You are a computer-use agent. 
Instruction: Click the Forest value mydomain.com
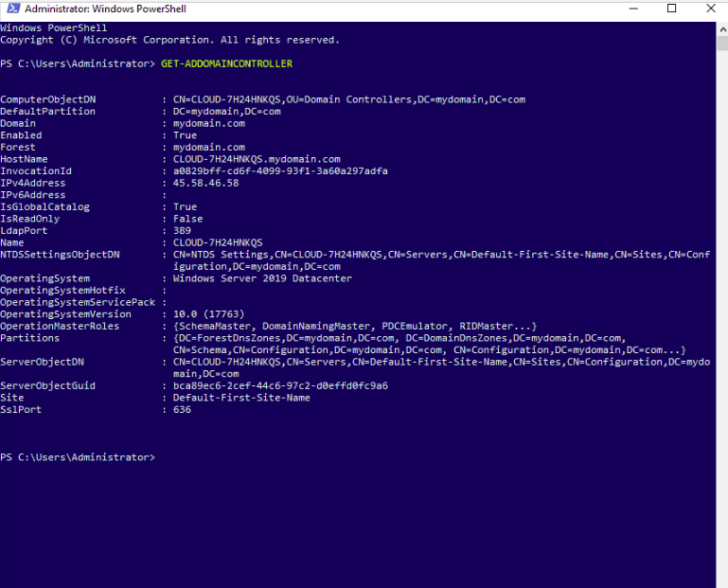[x=209, y=147]
